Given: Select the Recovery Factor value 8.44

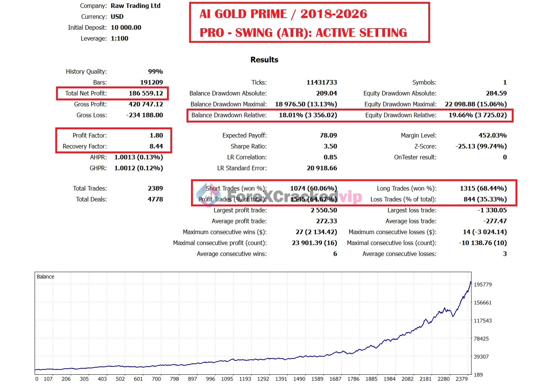Looking at the screenshot, I should 156,146.
